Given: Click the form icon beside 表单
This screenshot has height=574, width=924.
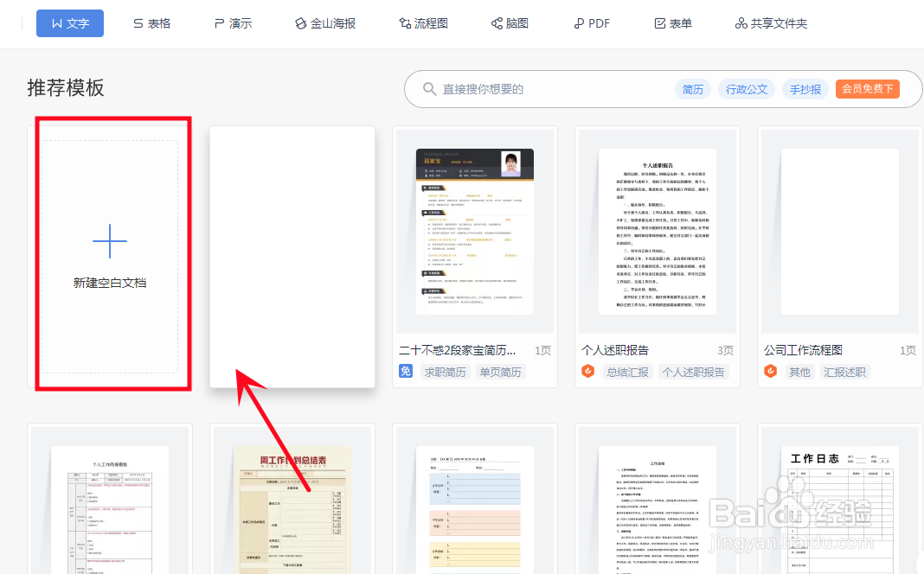Looking at the screenshot, I should tap(660, 23).
